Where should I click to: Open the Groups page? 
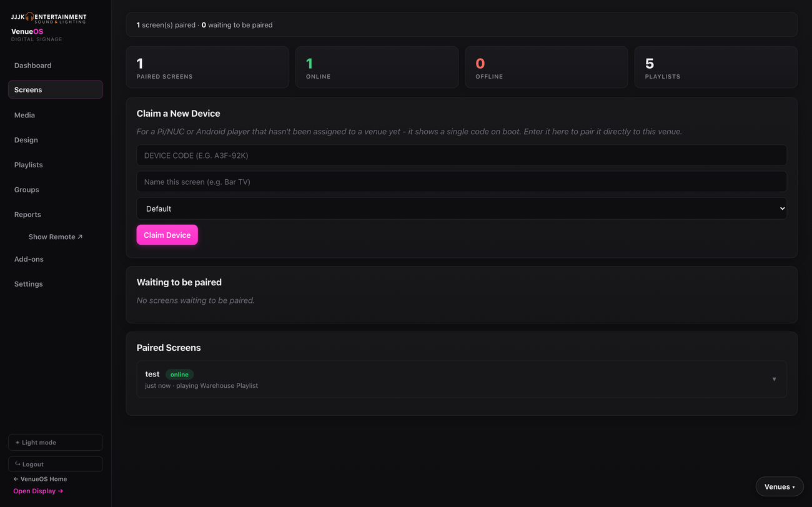[x=56, y=190]
